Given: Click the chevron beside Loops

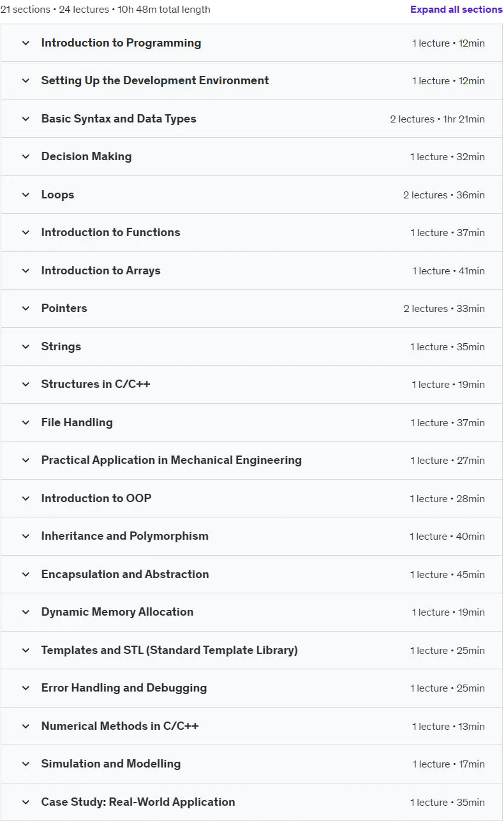Looking at the screenshot, I should [x=26, y=195].
